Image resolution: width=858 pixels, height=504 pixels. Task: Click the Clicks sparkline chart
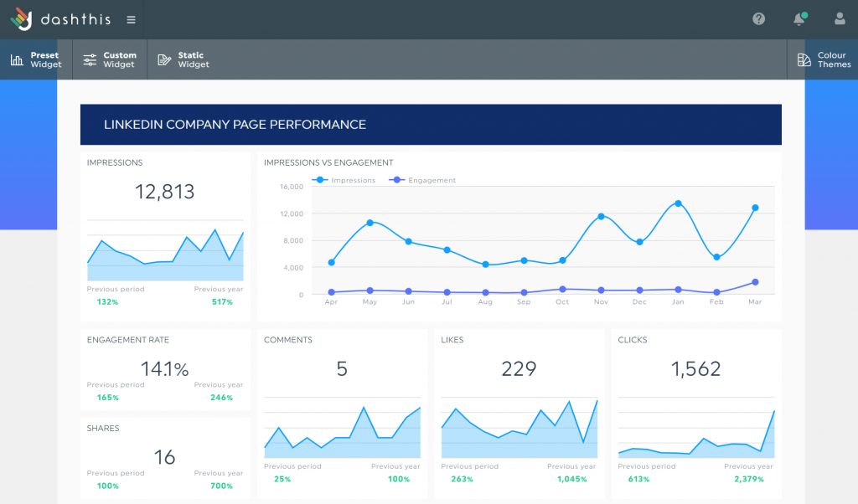[696, 428]
